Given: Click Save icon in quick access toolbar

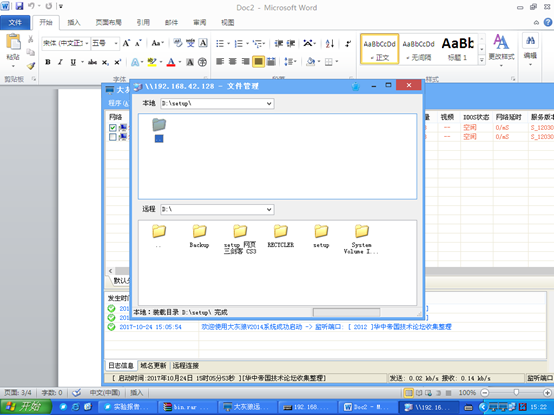Looking at the screenshot, I should pyautogui.click(x=19, y=6).
